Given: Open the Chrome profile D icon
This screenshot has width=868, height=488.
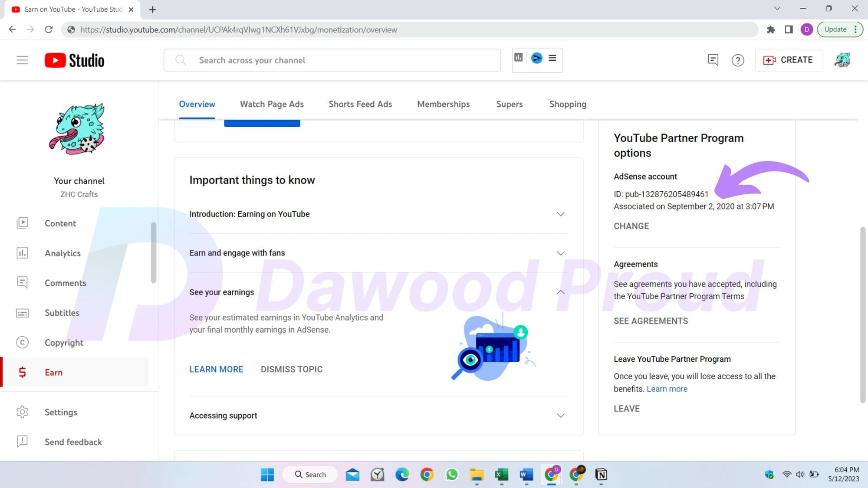Looking at the screenshot, I should (x=806, y=29).
